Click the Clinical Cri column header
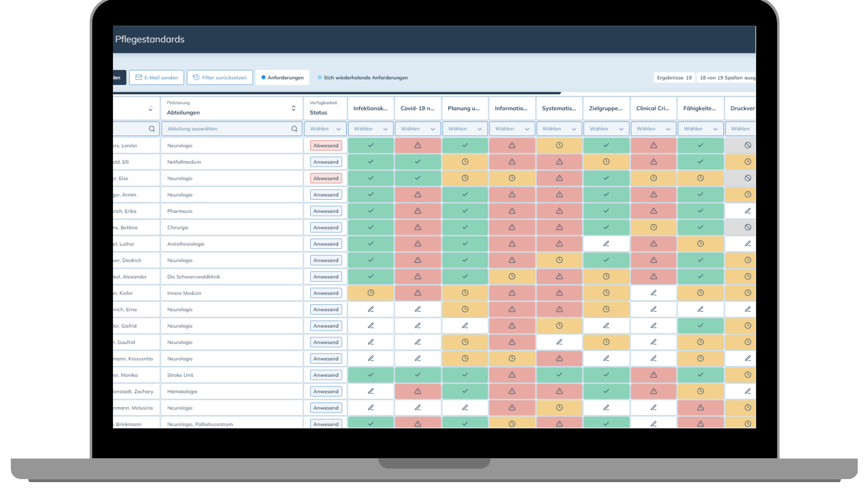Screen dimensions: 868x488 653,108
